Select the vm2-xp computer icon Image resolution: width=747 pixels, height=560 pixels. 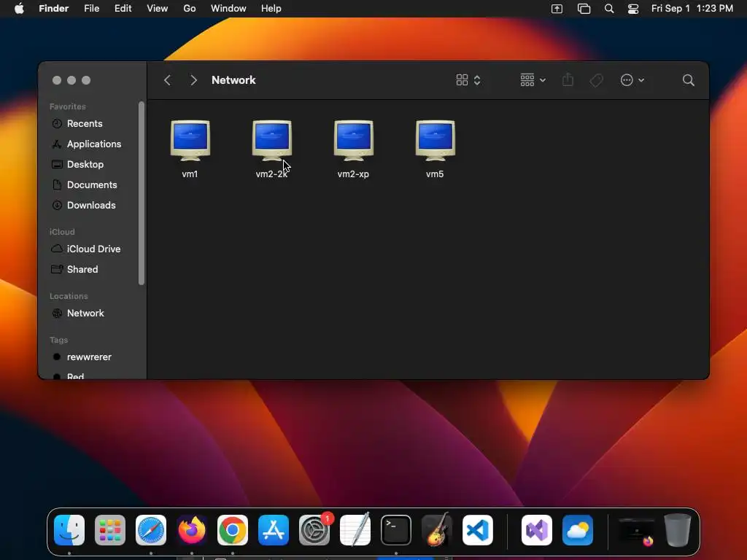click(354, 140)
